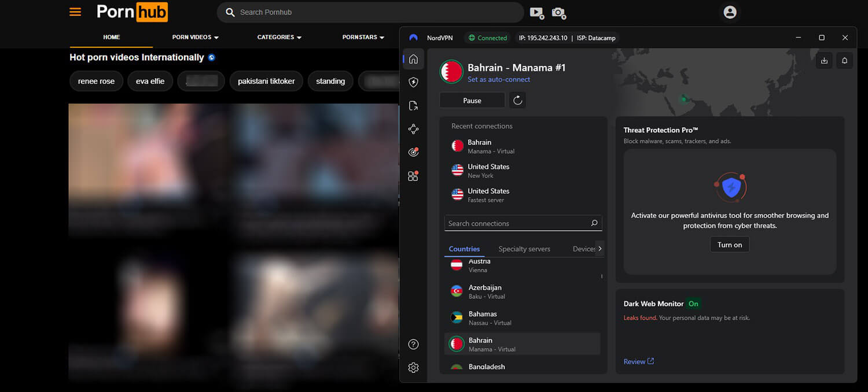
Task: Open the Dark Web Monitor target icon
Action: click(413, 152)
